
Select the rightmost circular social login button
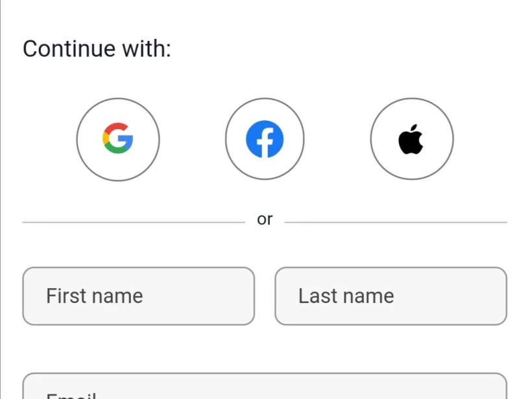pyautogui.click(x=412, y=139)
